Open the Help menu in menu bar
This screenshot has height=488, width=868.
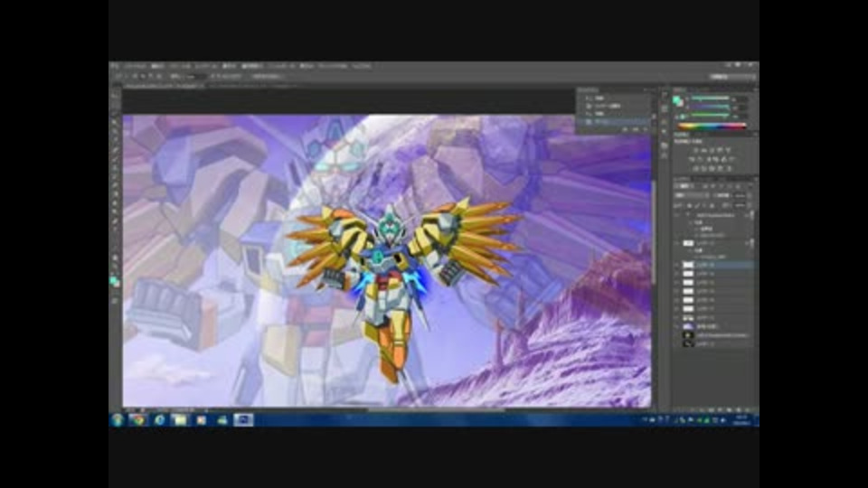(361, 66)
